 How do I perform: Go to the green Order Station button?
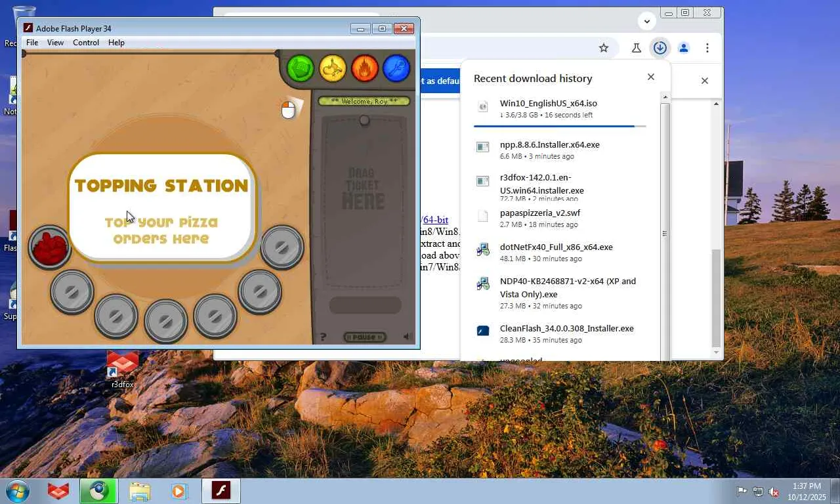[300, 68]
